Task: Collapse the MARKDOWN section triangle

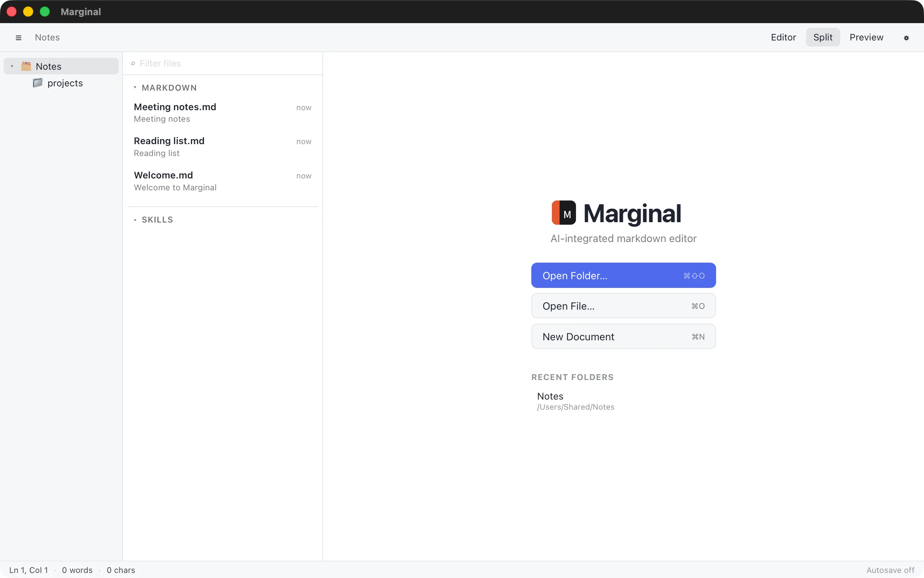Action: (135, 87)
